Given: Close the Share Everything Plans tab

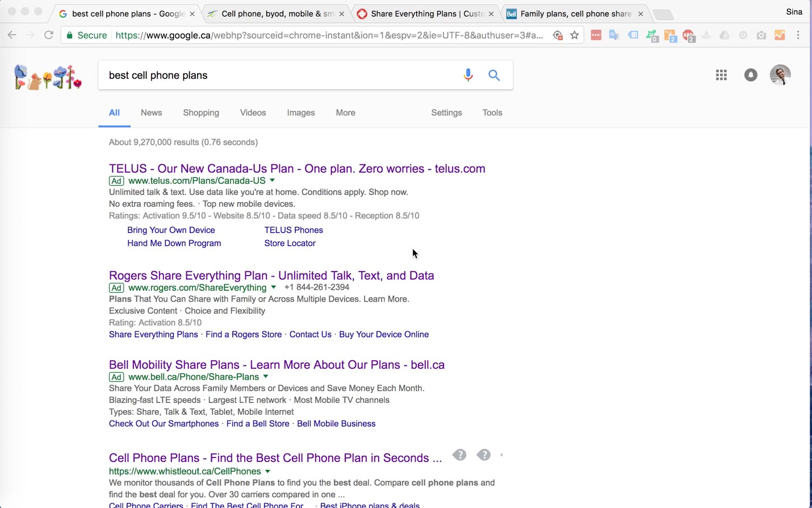Looking at the screenshot, I should (491, 14).
